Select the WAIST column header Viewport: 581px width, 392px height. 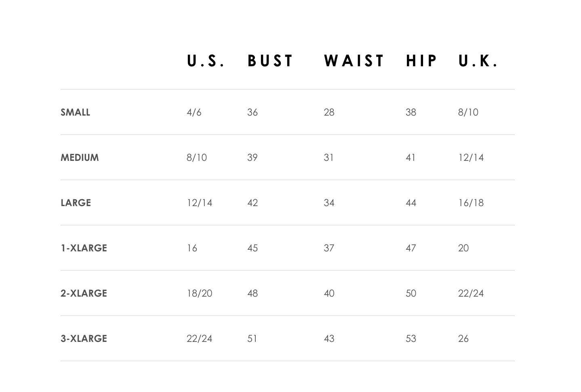click(x=354, y=61)
